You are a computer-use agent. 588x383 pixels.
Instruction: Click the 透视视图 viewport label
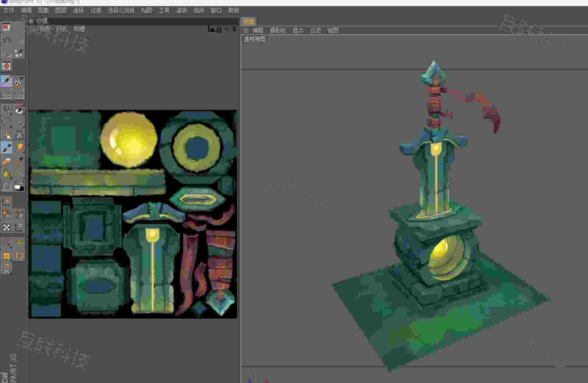pos(255,39)
